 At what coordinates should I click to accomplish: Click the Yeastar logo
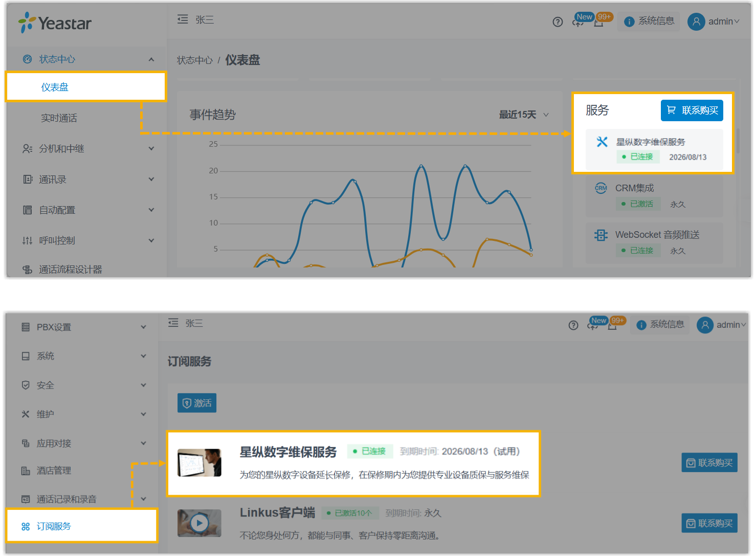[55, 23]
